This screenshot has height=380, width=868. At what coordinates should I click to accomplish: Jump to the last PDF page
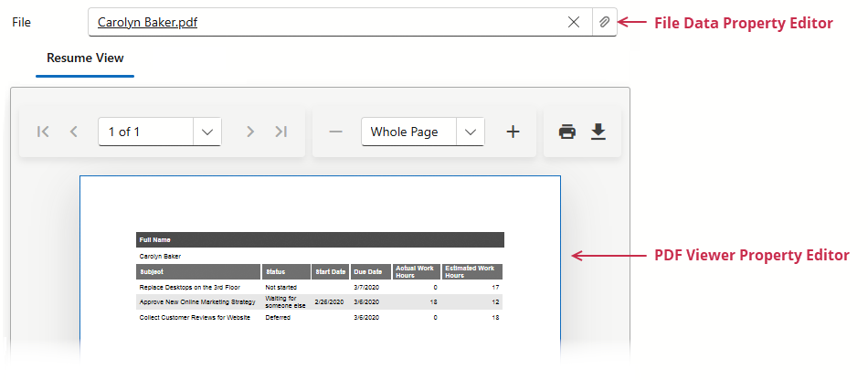[x=281, y=132]
